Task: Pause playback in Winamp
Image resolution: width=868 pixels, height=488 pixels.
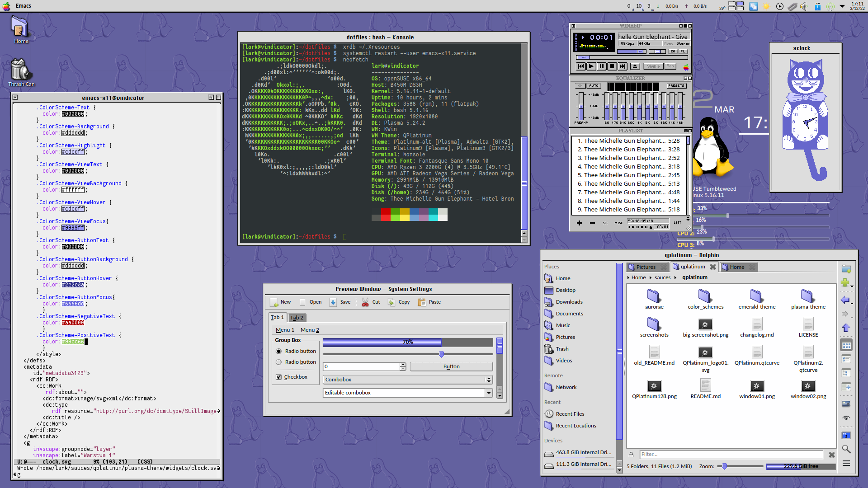Action: tap(601, 66)
